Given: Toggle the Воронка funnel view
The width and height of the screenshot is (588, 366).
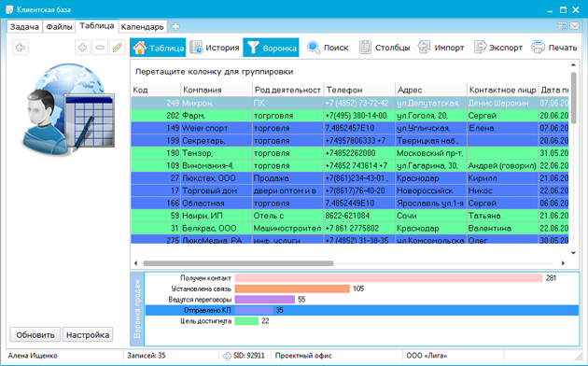Looking at the screenshot, I should [271, 48].
